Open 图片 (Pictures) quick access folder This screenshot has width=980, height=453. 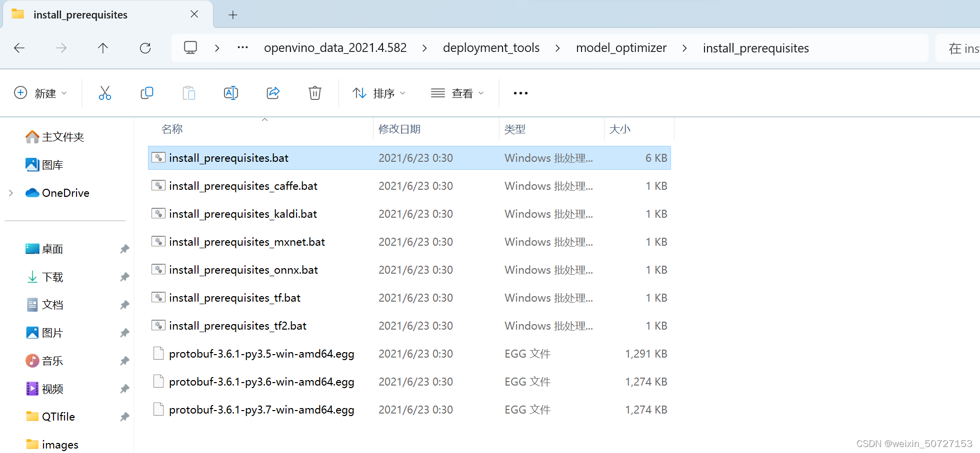tap(44, 333)
